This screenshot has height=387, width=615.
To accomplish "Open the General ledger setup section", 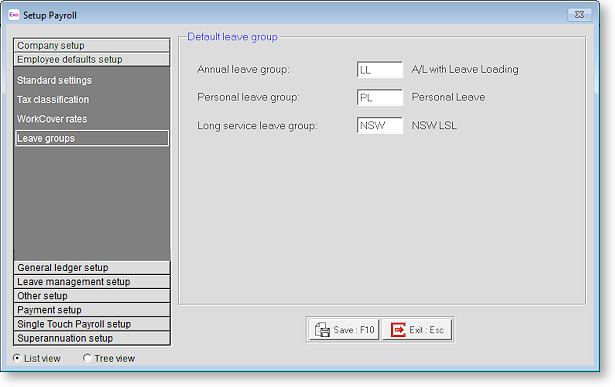I will pos(92,268).
